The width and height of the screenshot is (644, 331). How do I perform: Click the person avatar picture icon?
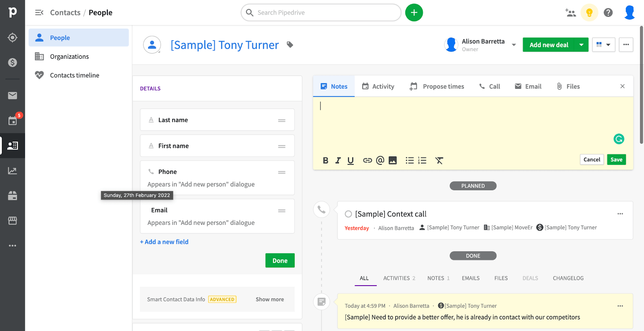pos(152,45)
